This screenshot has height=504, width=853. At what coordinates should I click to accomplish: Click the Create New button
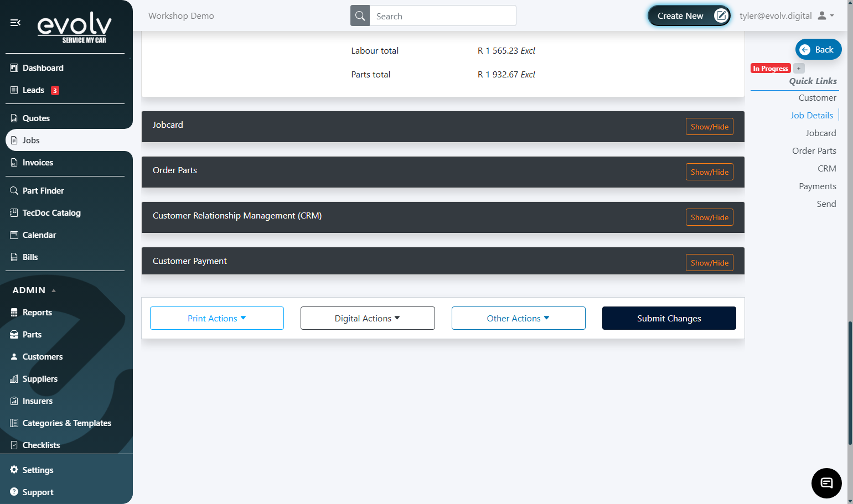(689, 16)
